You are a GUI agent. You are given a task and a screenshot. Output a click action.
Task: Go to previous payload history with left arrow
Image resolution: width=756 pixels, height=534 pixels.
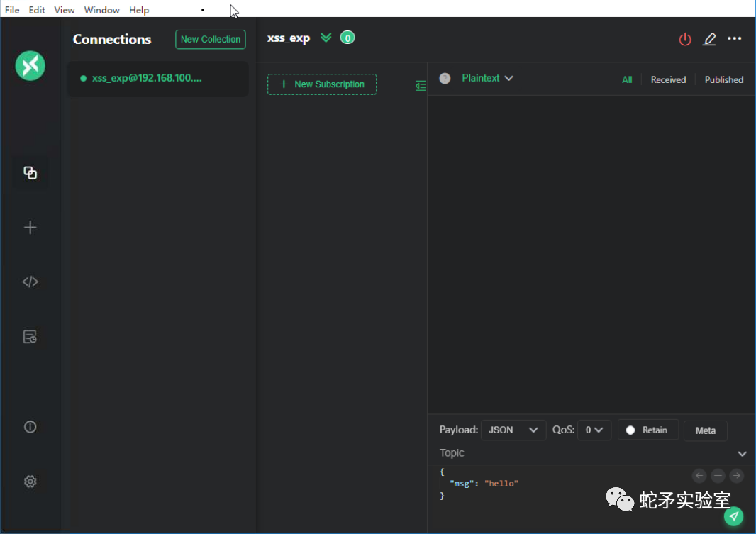pos(699,476)
